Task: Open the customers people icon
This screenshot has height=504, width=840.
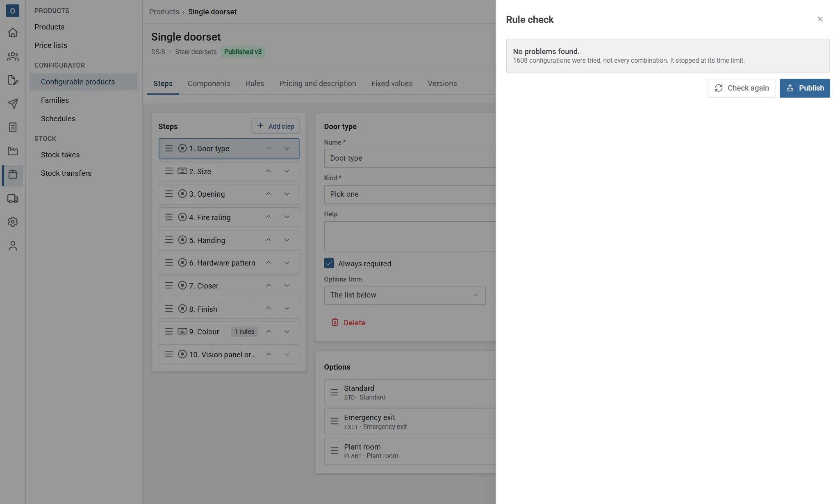Action: click(x=13, y=56)
